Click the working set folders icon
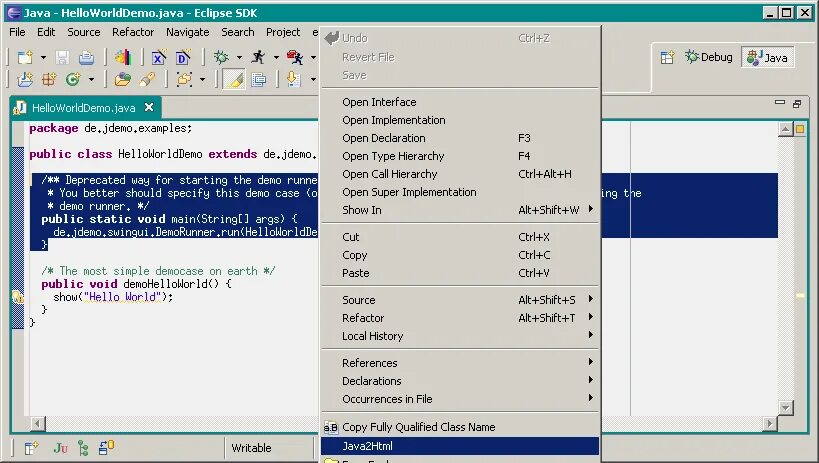The width and height of the screenshot is (819, 463). tap(184, 79)
